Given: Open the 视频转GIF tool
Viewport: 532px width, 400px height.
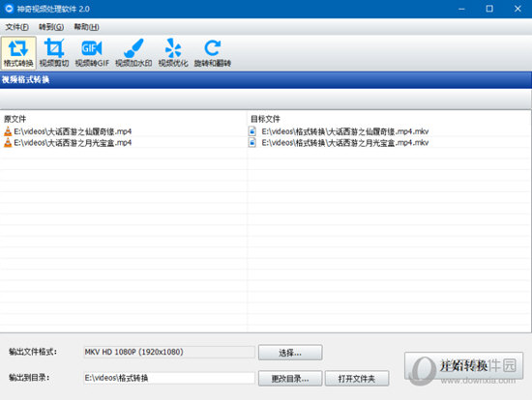Looking at the screenshot, I should click(92, 53).
